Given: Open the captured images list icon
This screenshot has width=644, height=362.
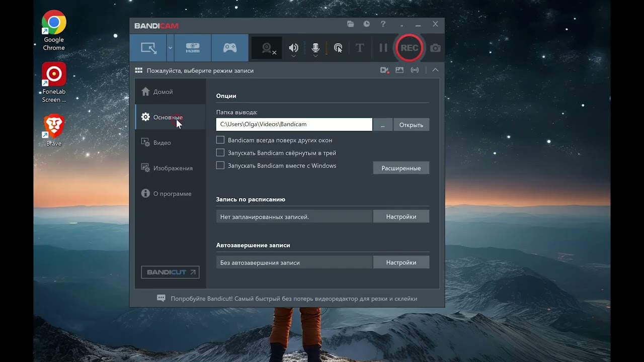Looking at the screenshot, I should click(399, 70).
